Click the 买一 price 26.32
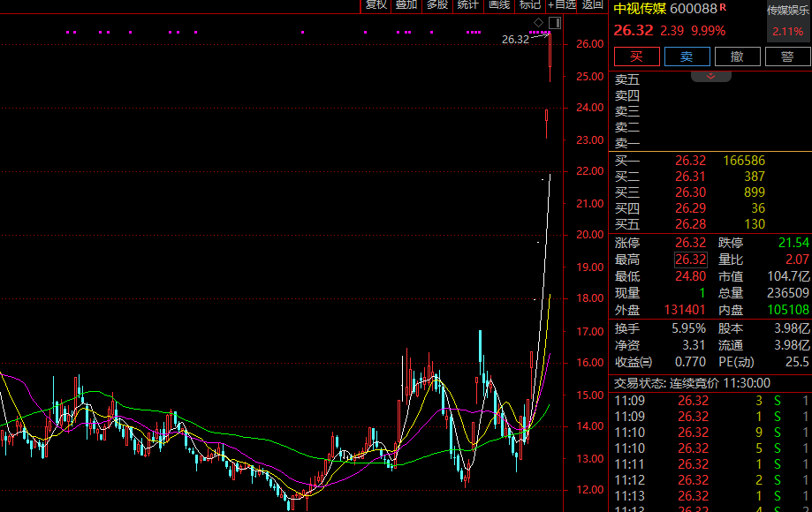 click(690, 161)
